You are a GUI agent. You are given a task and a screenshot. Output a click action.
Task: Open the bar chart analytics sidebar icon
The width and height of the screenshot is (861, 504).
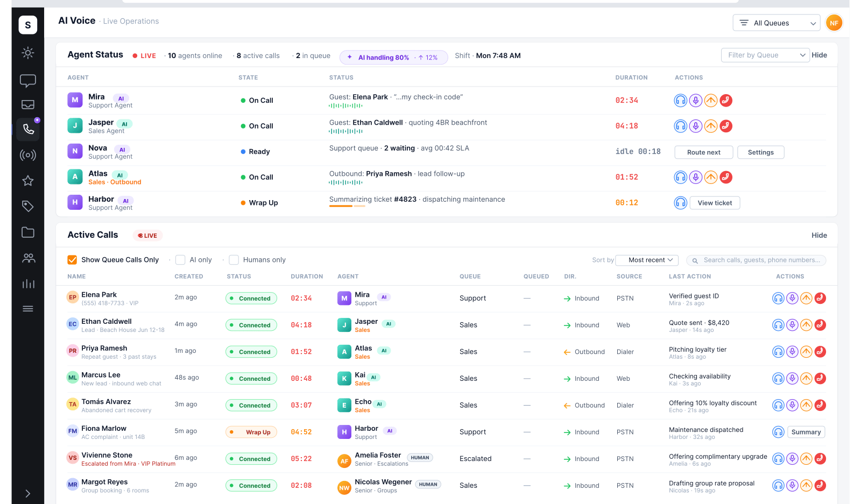point(28,284)
